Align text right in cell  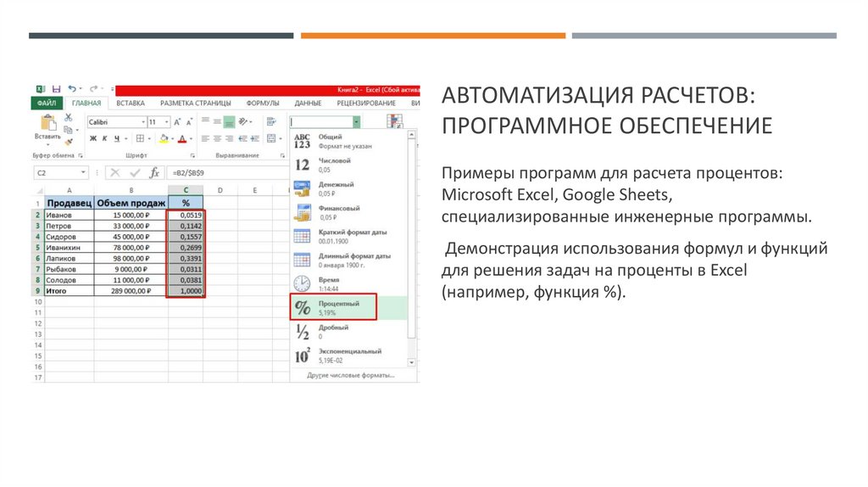pos(229,138)
